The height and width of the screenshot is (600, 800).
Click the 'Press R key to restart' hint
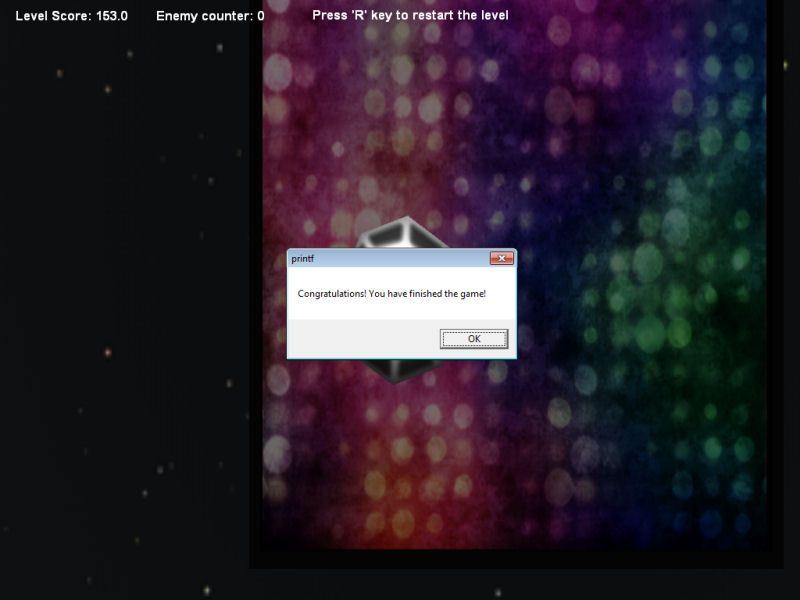pos(410,15)
